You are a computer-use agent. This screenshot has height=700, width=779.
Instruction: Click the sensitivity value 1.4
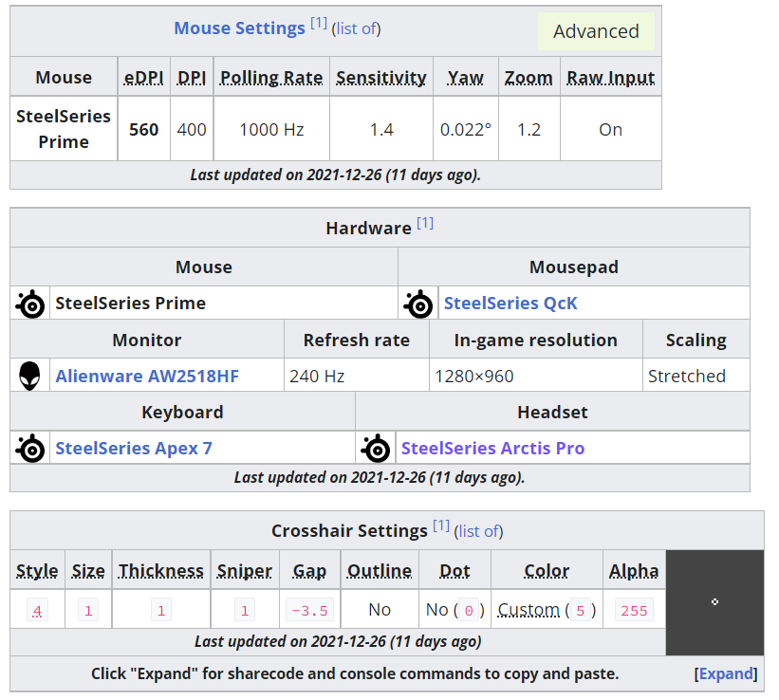[x=381, y=129]
